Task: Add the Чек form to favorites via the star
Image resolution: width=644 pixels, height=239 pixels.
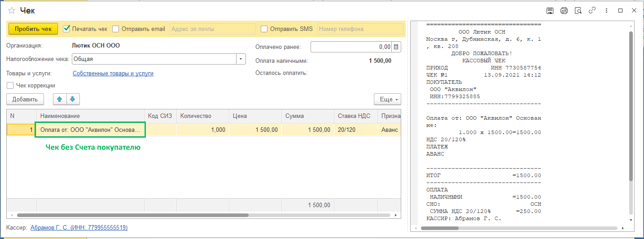Action: point(11,10)
